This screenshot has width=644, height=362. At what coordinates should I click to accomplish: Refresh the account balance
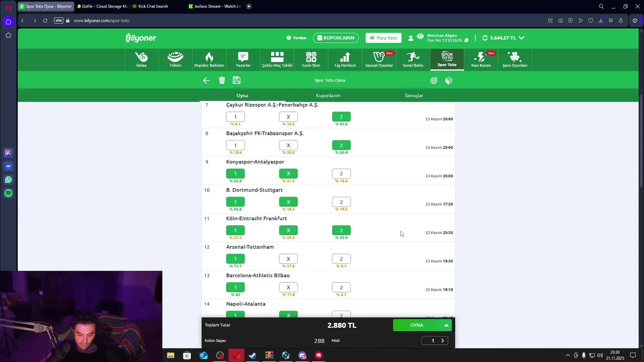485,38
